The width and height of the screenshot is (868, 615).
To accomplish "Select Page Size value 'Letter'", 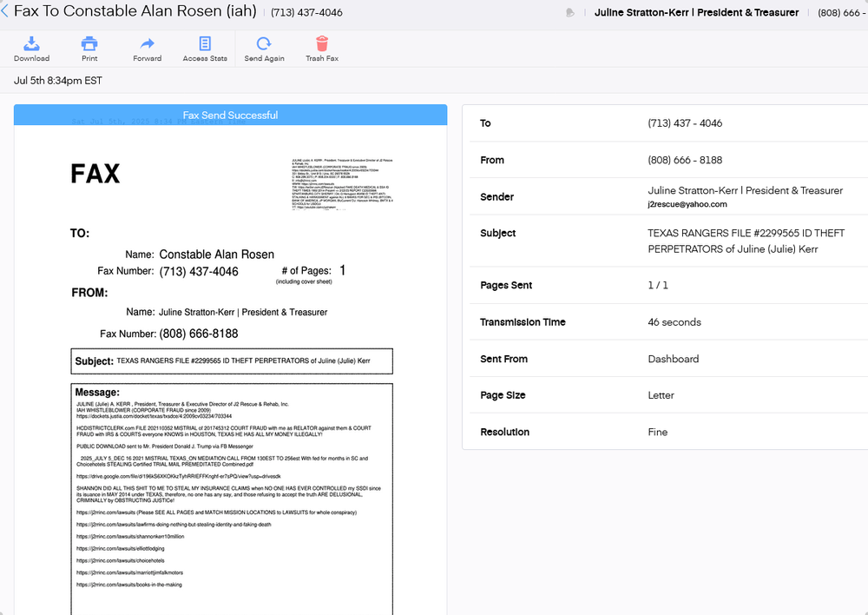I will pyautogui.click(x=661, y=395).
